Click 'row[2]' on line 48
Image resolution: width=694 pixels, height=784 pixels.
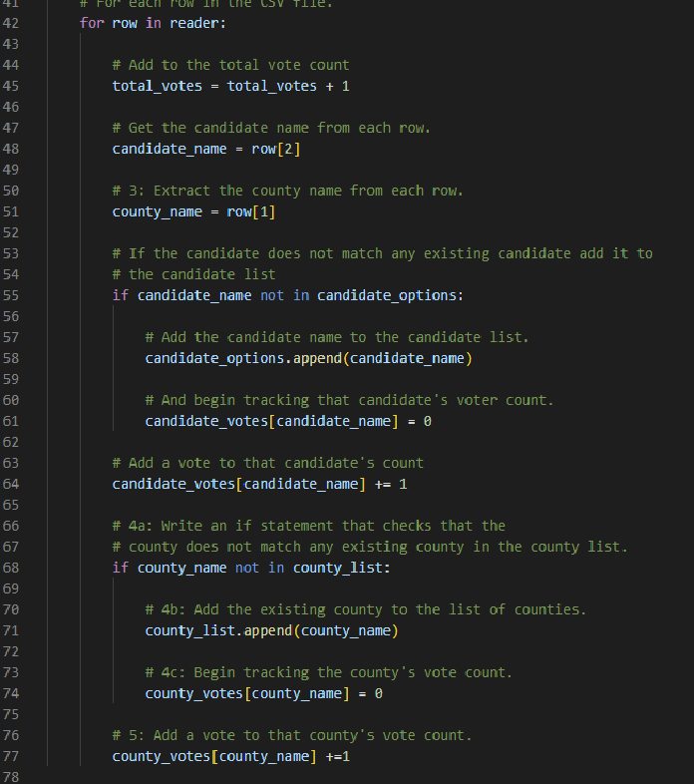coord(276,149)
